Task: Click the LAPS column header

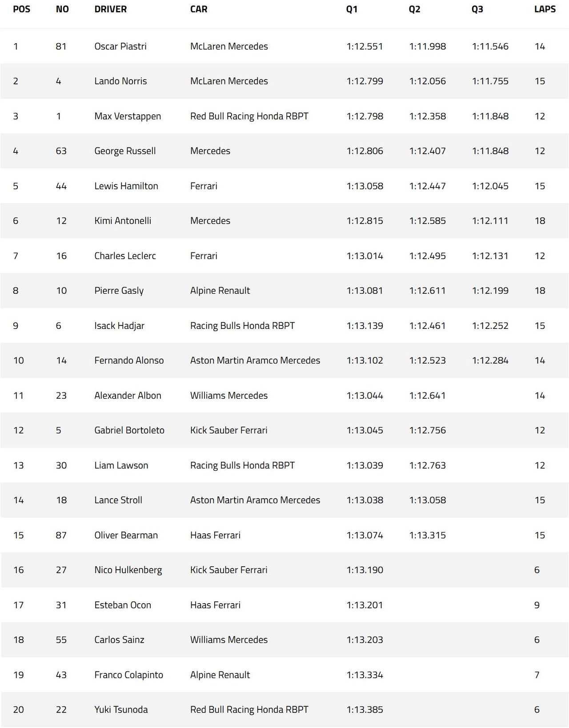Action: [x=545, y=9]
